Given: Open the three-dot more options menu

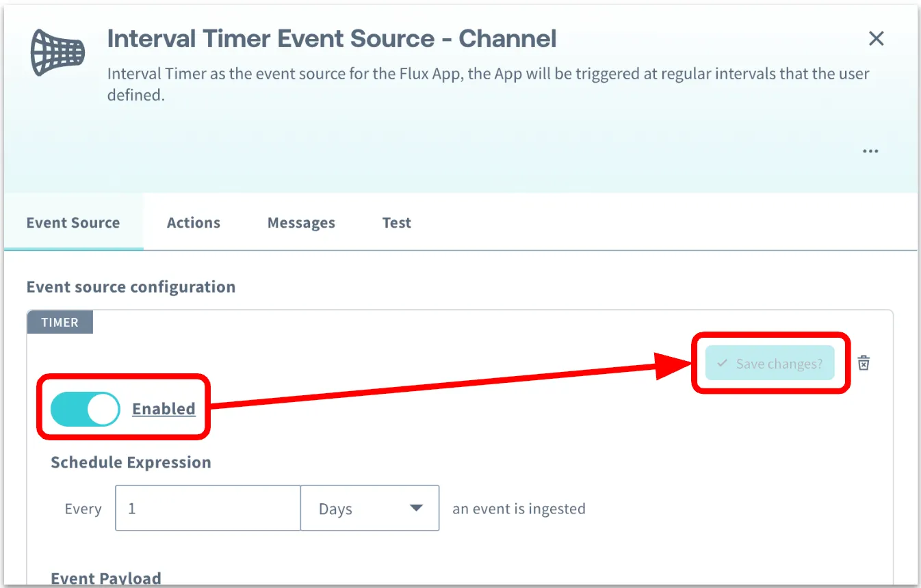Looking at the screenshot, I should [870, 151].
